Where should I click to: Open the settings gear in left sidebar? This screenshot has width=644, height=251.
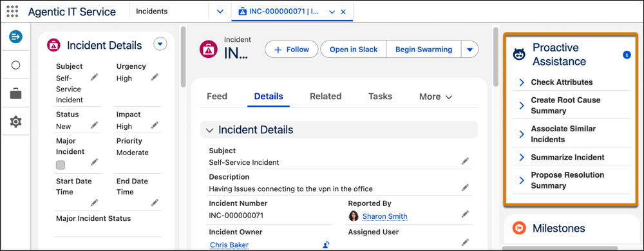tap(15, 122)
